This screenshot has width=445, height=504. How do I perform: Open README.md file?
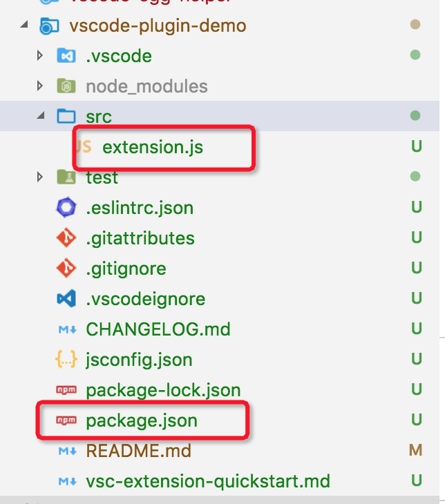point(138,451)
